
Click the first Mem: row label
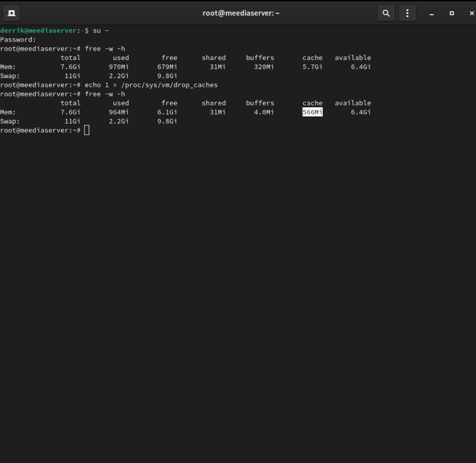pos(8,67)
